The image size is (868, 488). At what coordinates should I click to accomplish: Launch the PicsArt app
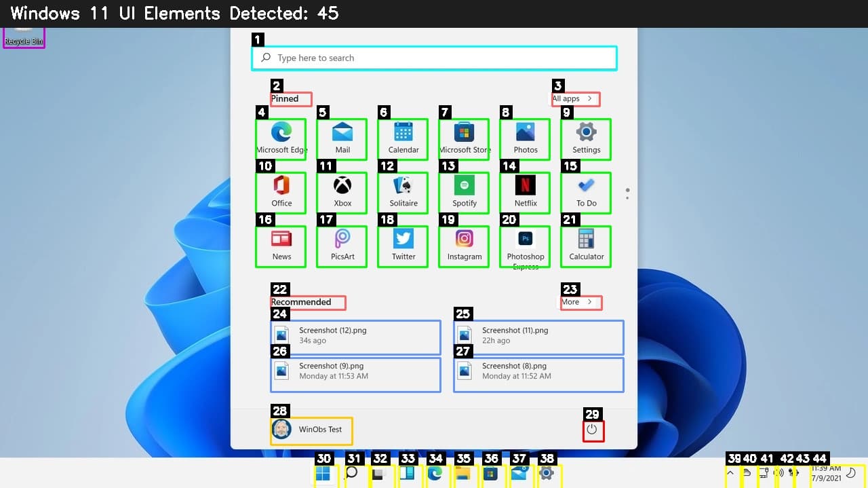point(342,246)
